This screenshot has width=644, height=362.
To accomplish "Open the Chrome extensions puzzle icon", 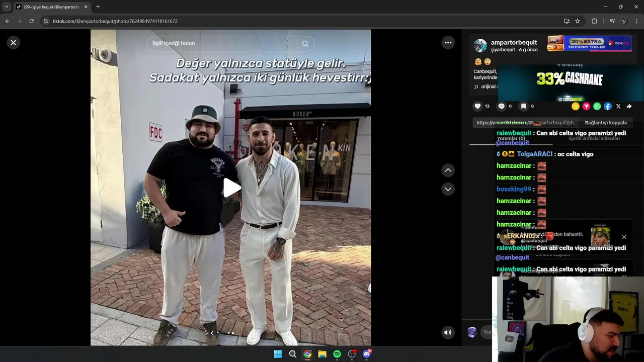I will pyautogui.click(x=594, y=21).
